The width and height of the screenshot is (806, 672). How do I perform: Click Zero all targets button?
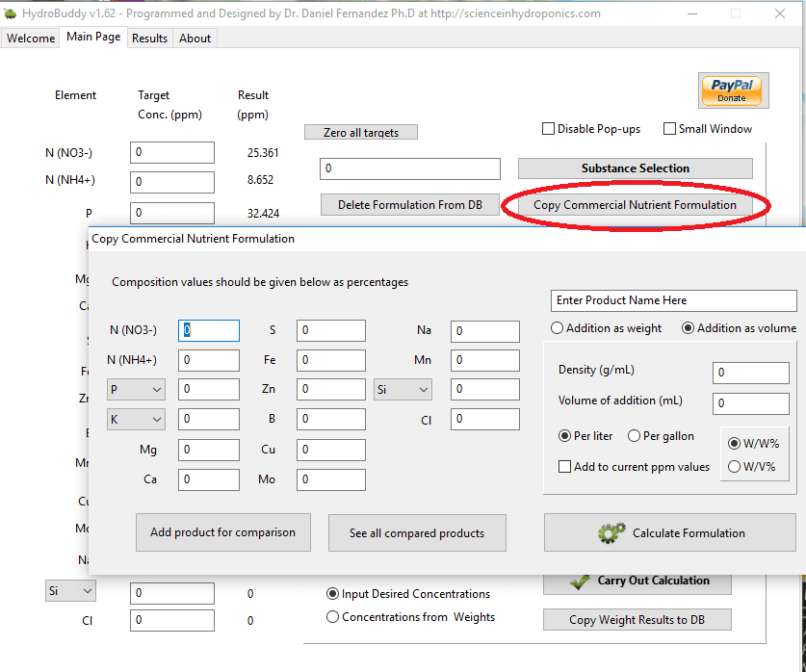coord(361,132)
